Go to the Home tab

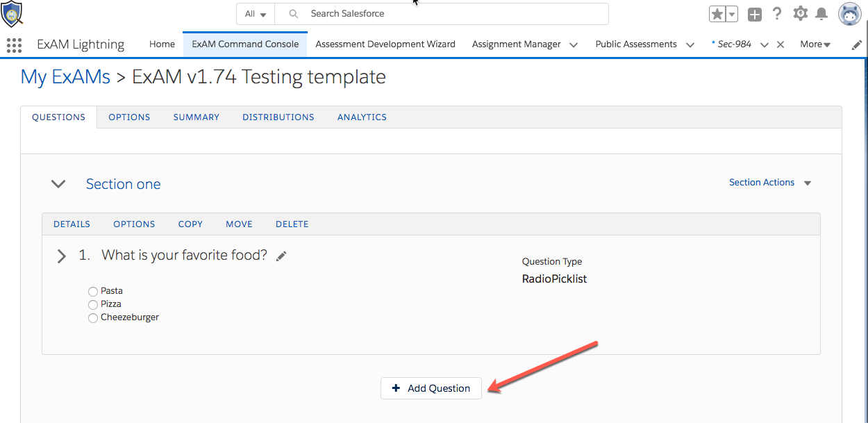point(162,44)
